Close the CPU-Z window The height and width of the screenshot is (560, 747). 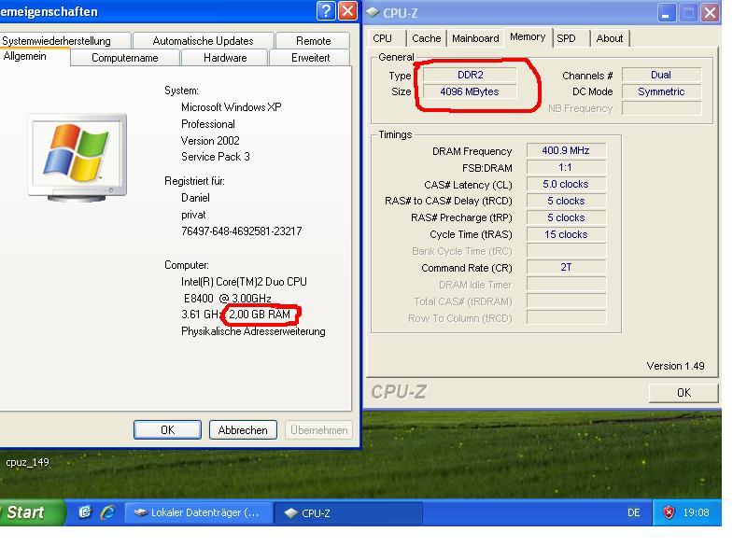click(710, 13)
